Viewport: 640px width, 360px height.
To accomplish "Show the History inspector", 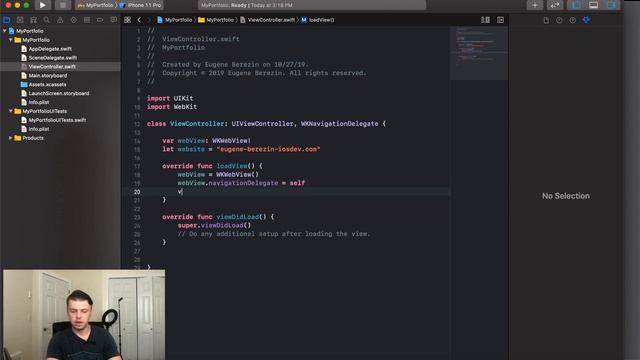I will pos(559,20).
